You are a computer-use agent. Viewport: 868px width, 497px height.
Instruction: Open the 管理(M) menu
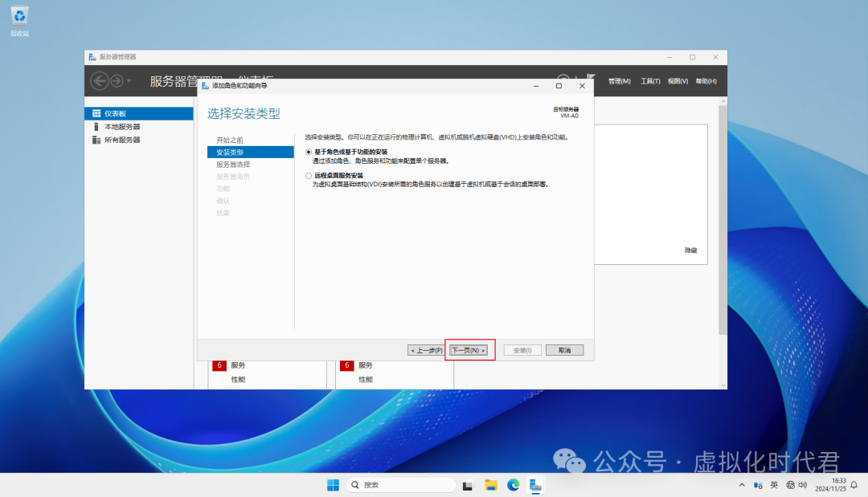620,81
